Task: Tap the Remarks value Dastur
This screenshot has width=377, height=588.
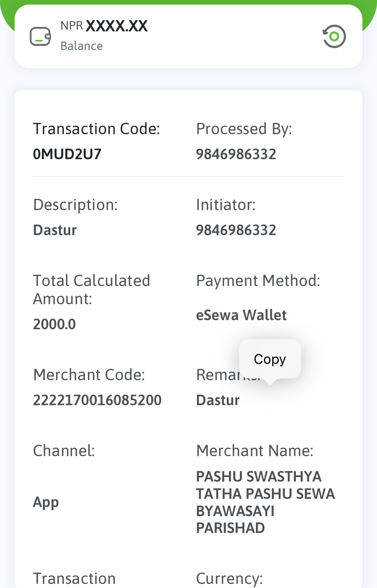Action: pyautogui.click(x=218, y=400)
